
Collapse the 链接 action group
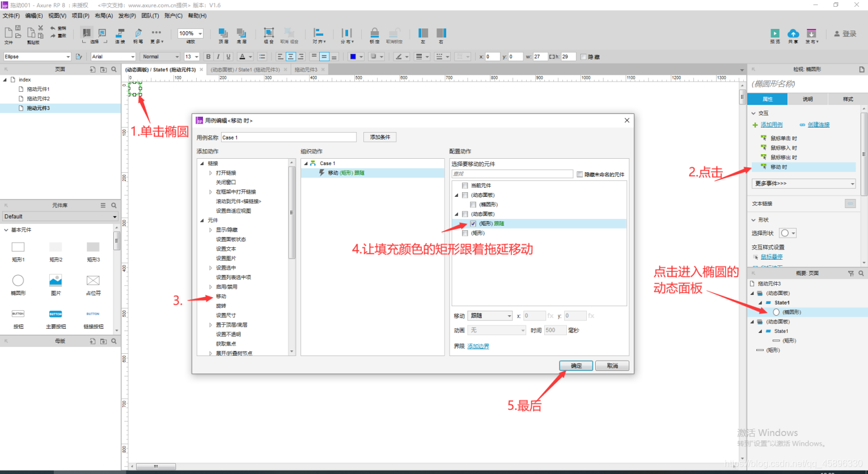[x=202, y=163]
